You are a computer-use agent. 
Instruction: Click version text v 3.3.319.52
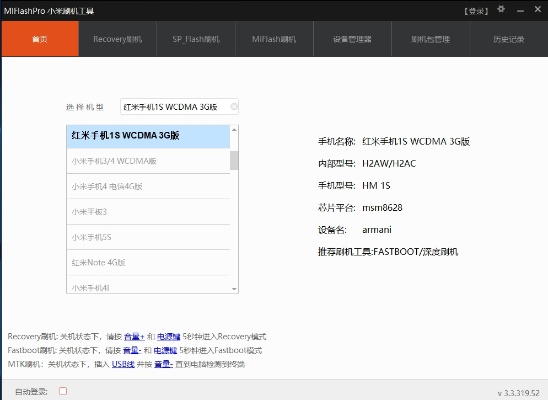[519, 393]
